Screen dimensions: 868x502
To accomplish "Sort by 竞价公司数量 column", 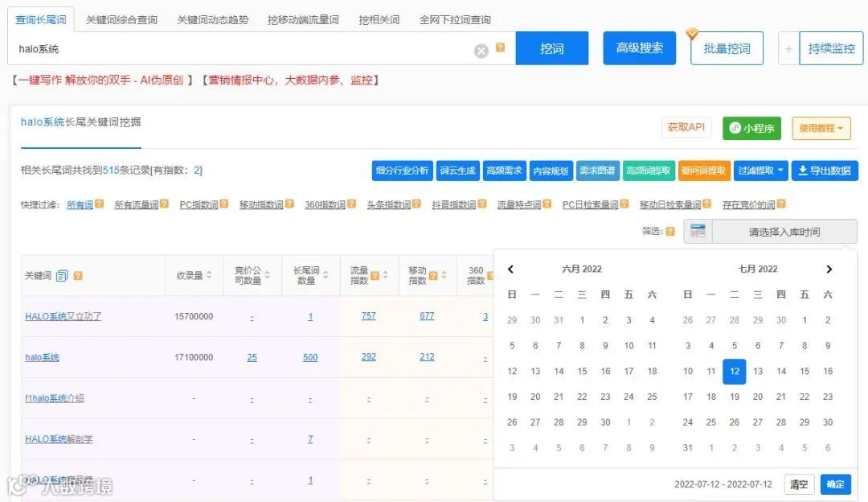I will point(268,275).
